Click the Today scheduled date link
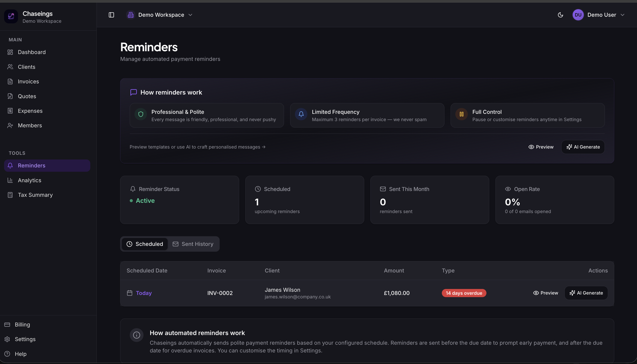The width and height of the screenshot is (637, 364). [143, 293]
